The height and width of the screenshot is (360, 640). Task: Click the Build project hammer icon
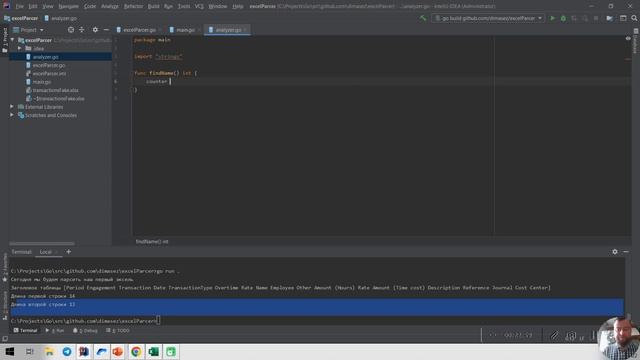click(422, 18)
